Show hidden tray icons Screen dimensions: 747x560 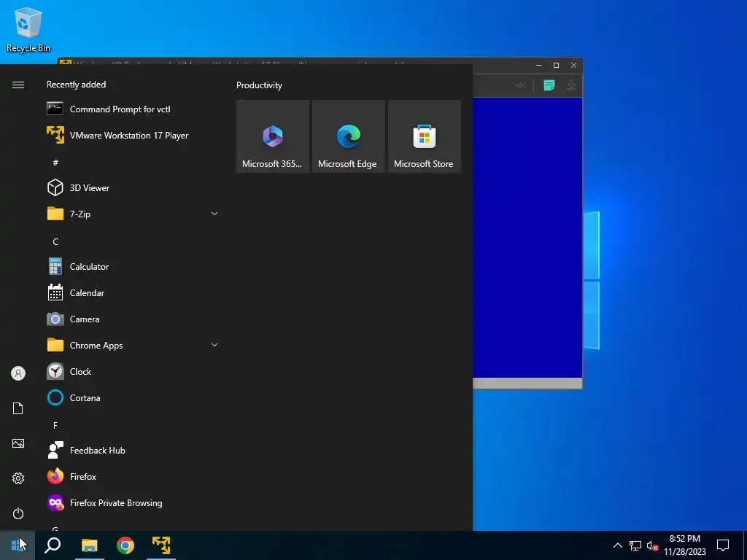pos(617,545)
